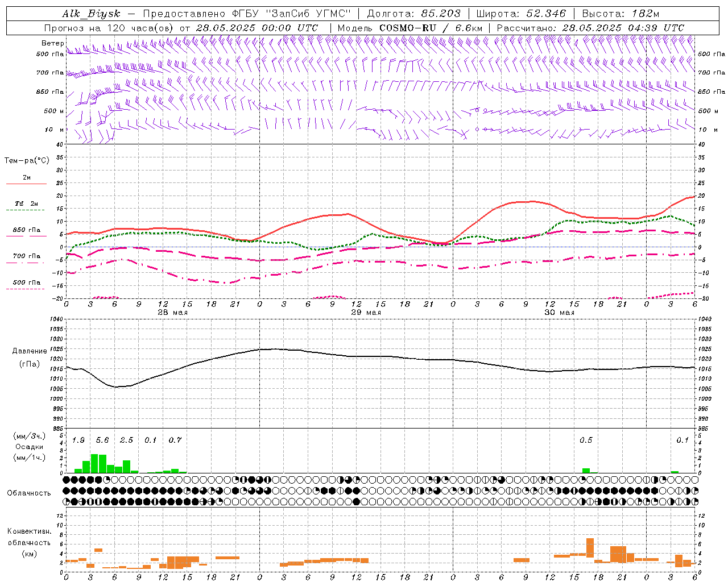
Task: Click the Рассчитано: 28.05.2025 04:39 UTC text
Action: (590, 28)
